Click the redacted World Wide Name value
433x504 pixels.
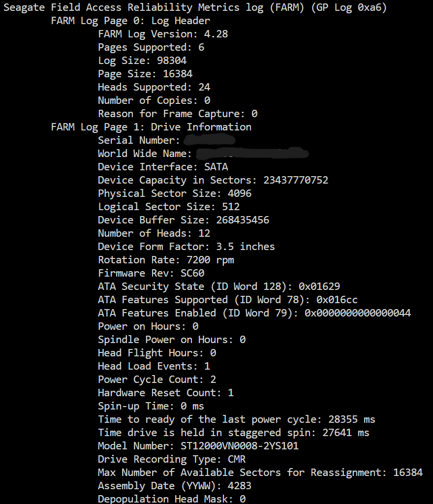252,154
